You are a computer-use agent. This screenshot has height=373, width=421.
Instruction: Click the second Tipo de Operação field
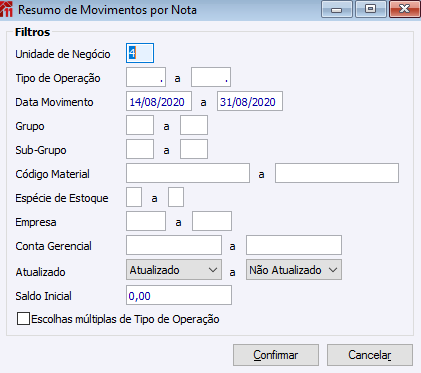point(211,77)
